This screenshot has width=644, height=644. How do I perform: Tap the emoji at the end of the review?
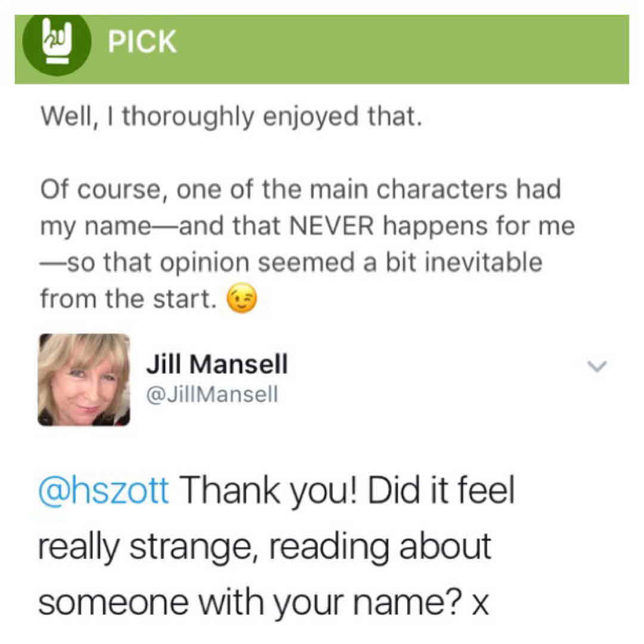tap(241, 299)
